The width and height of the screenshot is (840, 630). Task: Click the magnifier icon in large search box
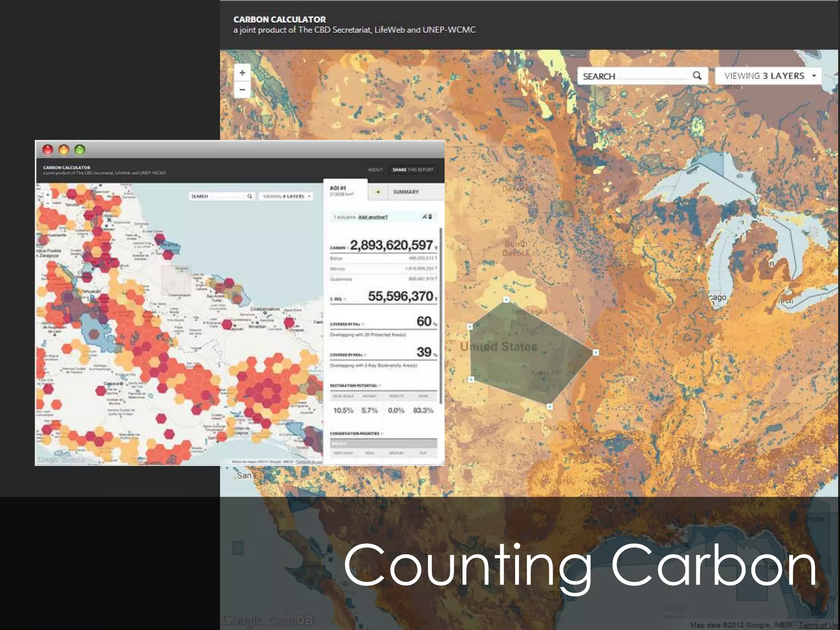697,76
